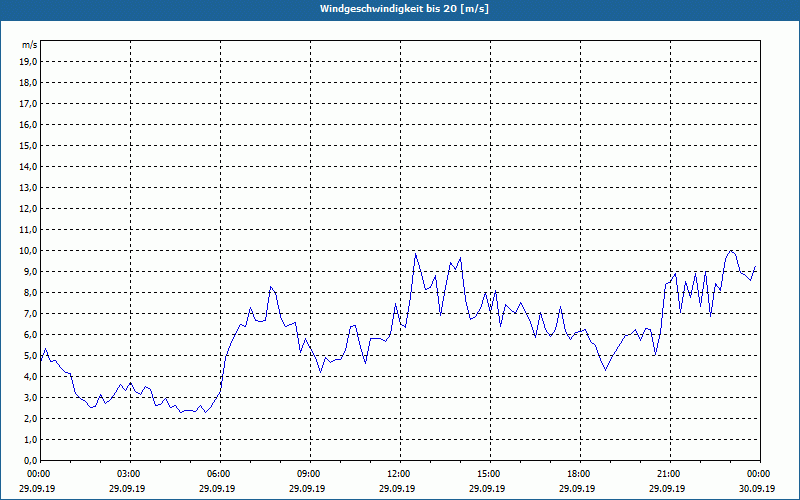The image size is (800, 500).
Task: Click the 0,0 y-axis label
Action: point(30,460)
